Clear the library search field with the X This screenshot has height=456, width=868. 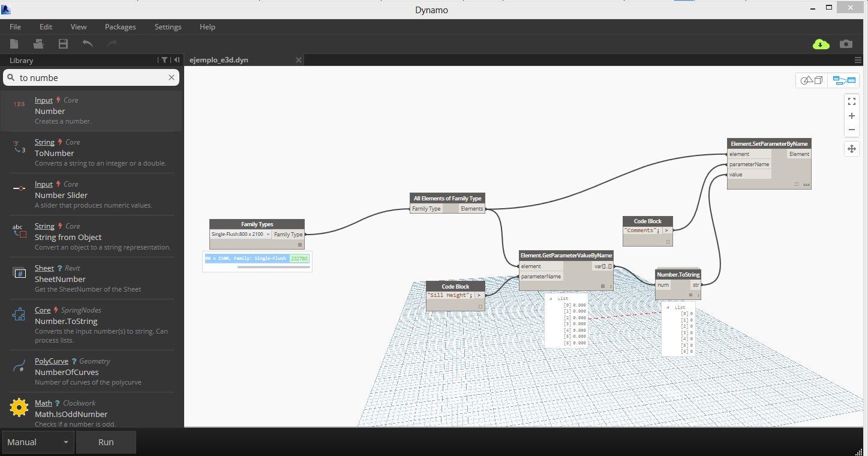[171, 77]
